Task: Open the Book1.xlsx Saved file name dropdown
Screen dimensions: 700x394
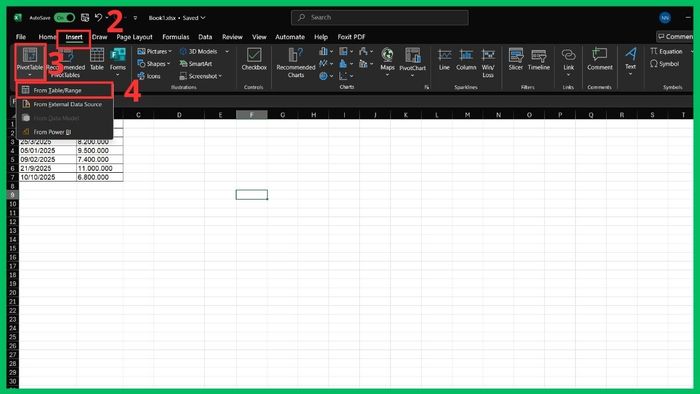Action: [x=177, y=18]
